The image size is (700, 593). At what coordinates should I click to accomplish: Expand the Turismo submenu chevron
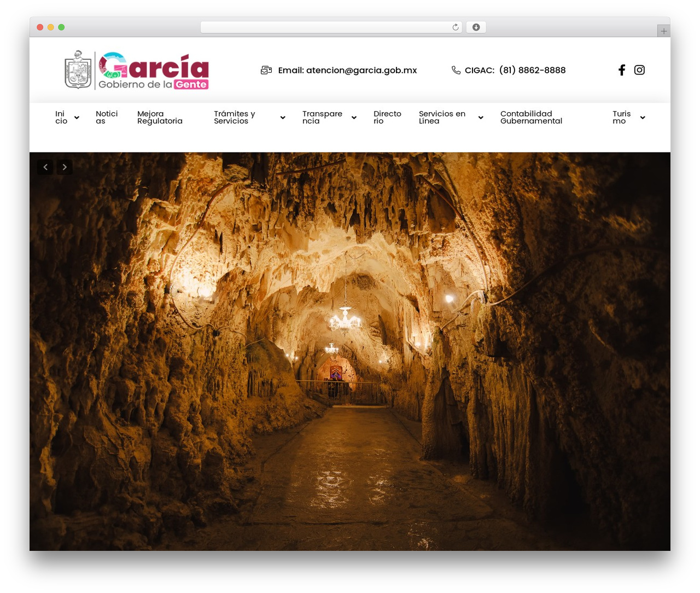click(x=643, y=118)
